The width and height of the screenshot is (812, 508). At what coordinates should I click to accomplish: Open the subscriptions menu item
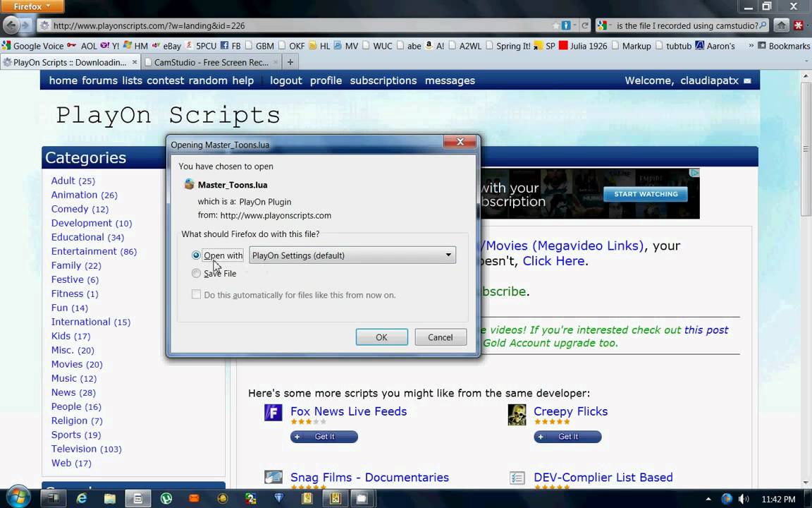coord(383,81)
